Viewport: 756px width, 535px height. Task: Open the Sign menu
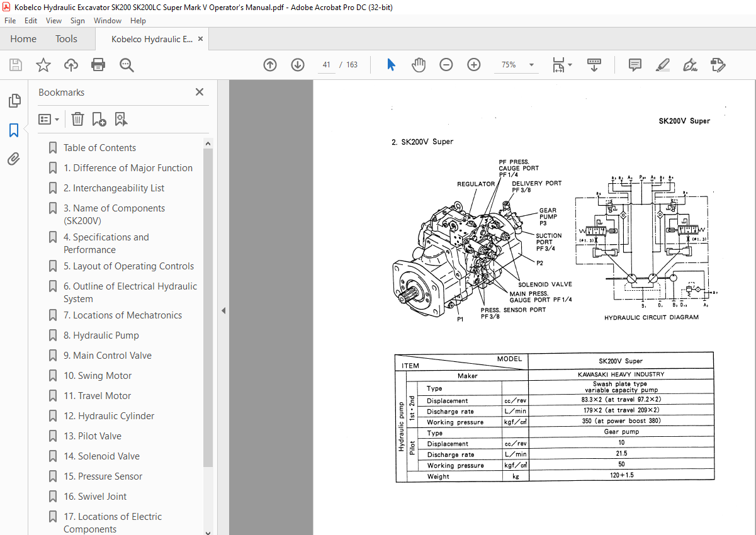pos(77,21)
